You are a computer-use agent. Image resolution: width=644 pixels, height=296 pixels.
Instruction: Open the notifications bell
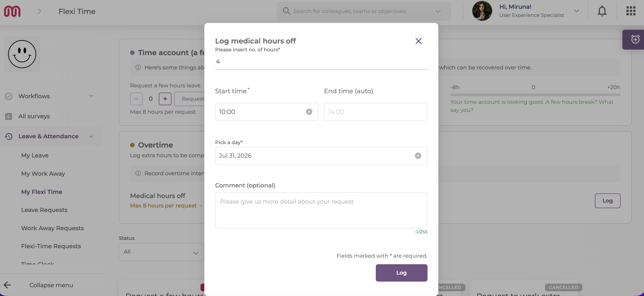602,11
